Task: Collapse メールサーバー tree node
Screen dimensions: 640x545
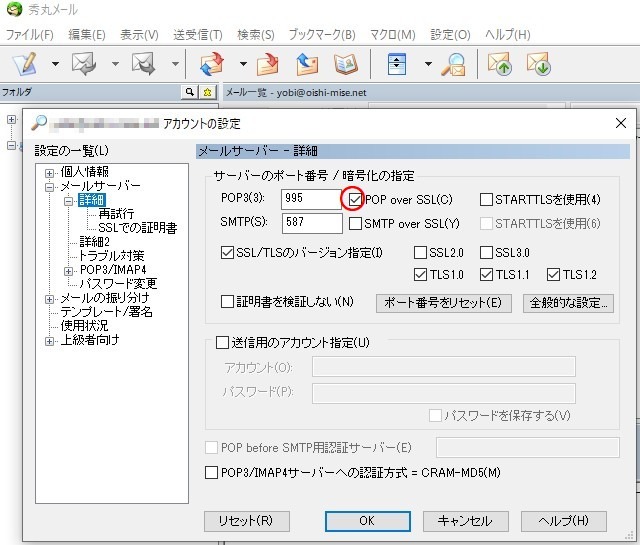Action: [x=49, y=187]
